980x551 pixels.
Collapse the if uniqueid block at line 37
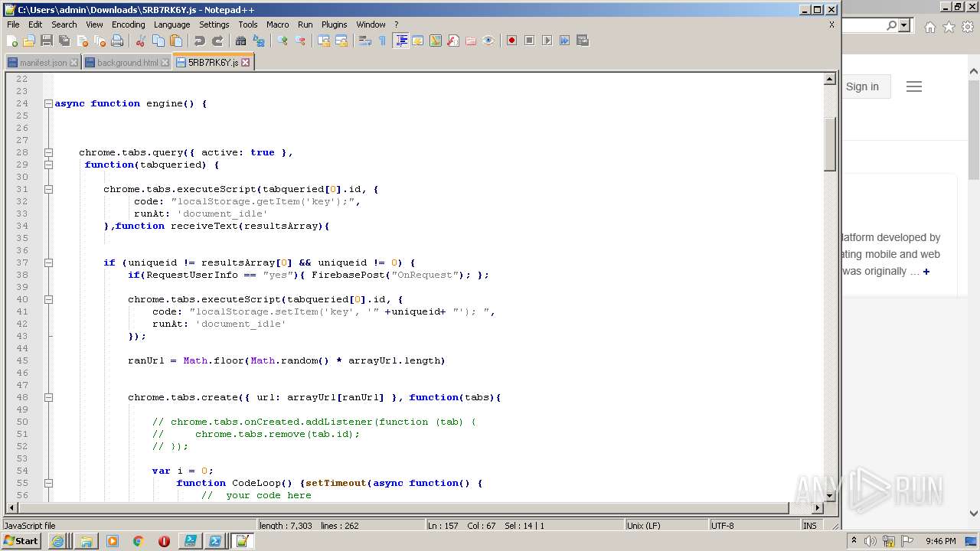click(48, 262)
